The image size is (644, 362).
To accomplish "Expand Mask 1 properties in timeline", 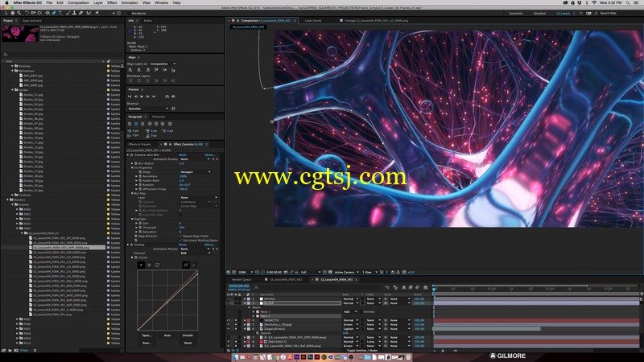I will (x=254, y=311).
